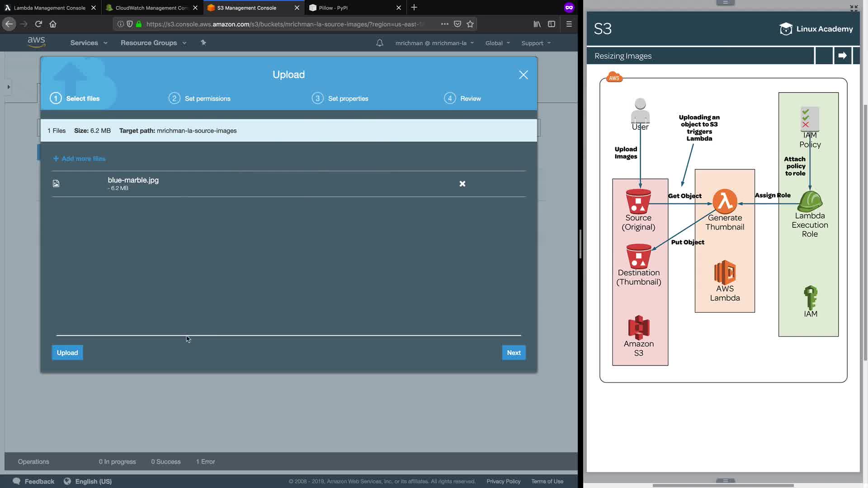Click the pin shortcut icon in AWS nav
The width and height of the screenshot is (868, 488).
click(203, 42)
